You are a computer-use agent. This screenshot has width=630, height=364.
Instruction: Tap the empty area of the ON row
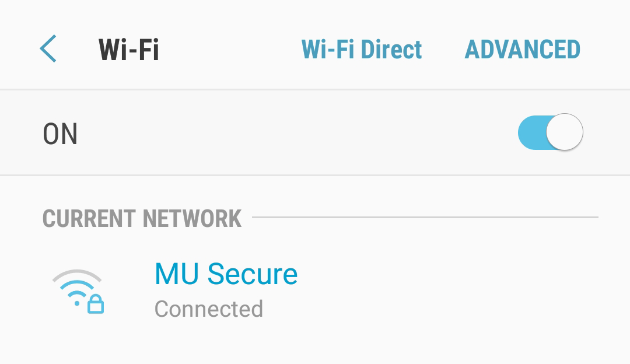tap(292, 134)
